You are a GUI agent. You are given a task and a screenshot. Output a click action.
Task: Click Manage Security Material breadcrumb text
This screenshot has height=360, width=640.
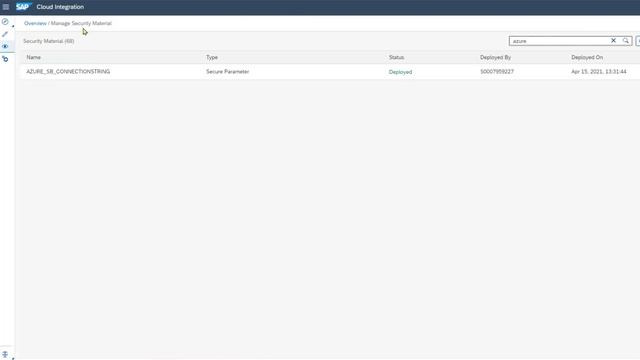81,23
